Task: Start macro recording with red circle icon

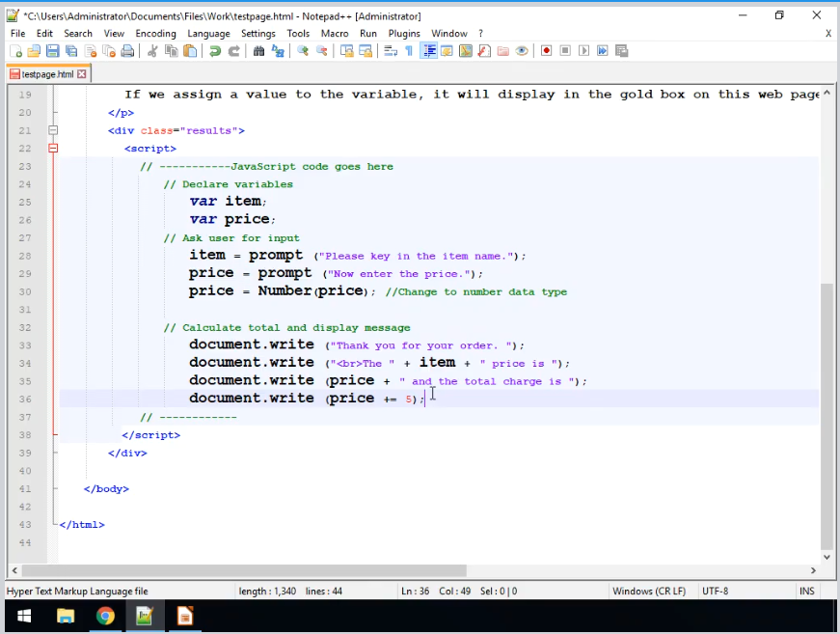Action: [x=546, y=51]
